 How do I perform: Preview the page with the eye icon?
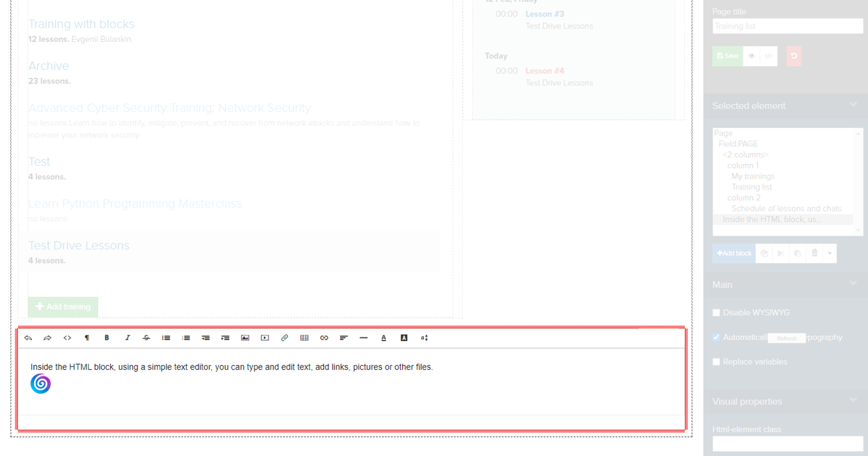pyautogui.click(x=752, y=56)
